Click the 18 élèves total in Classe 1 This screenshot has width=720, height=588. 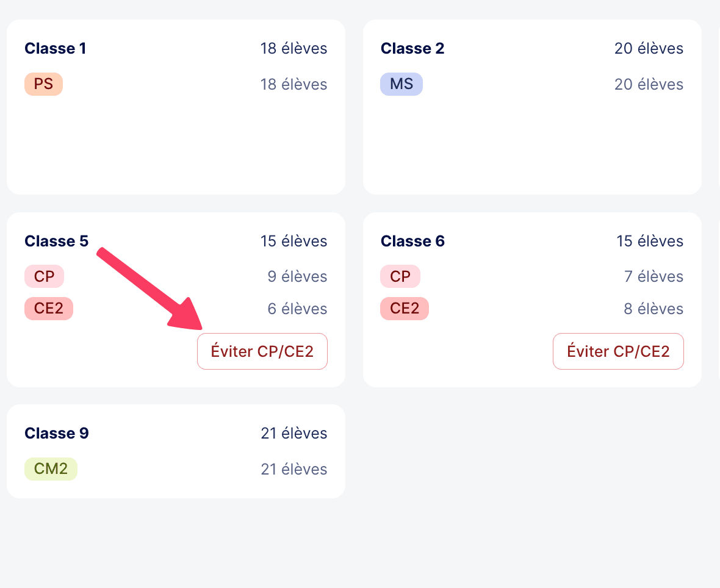coord(293,48)
